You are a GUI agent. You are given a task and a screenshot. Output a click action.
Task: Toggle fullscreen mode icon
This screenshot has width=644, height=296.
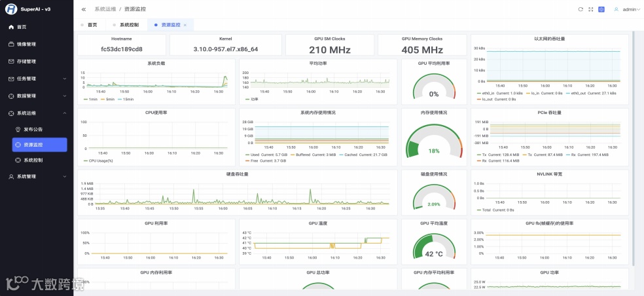click(x=591, y=9)
